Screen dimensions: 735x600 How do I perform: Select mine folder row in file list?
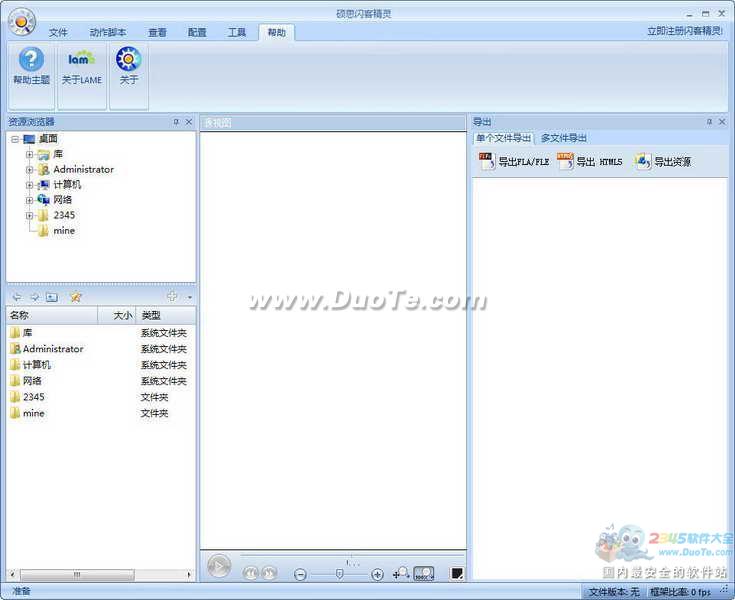click(x=101, y=413)
